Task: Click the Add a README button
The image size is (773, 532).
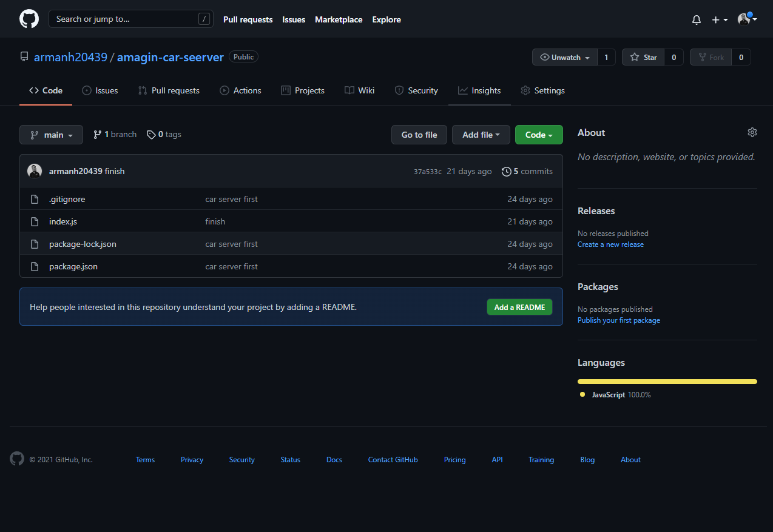Action: (x=519, y=307)
